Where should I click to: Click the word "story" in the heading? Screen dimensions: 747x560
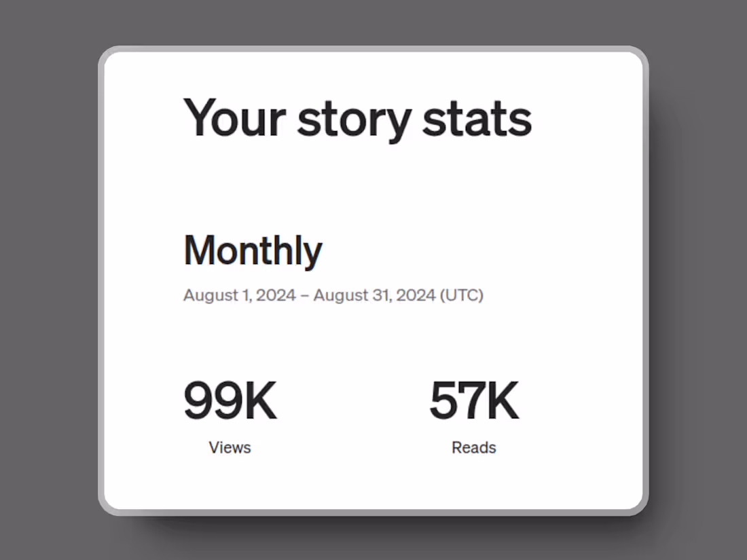pyautogui.click(x=354, y=120)
